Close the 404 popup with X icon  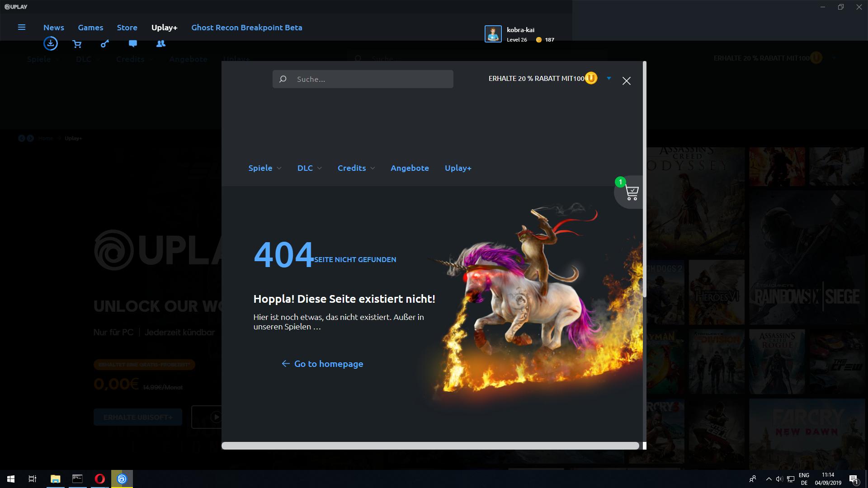coord(626,81)
